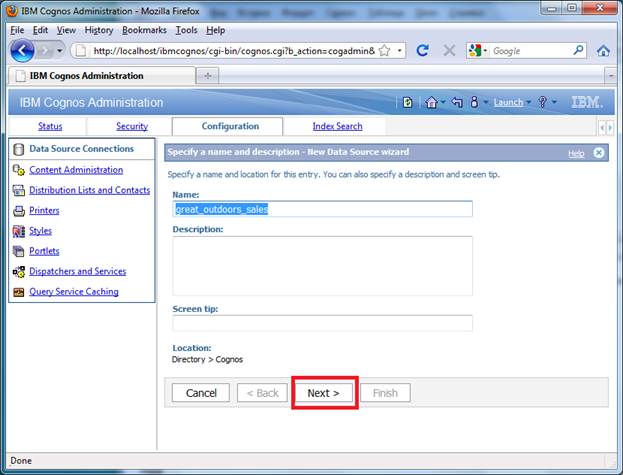Viewport: 623px width, 475px height.
Task: Open a new browser tab with plus button
Action: click(x=208, y=75)
